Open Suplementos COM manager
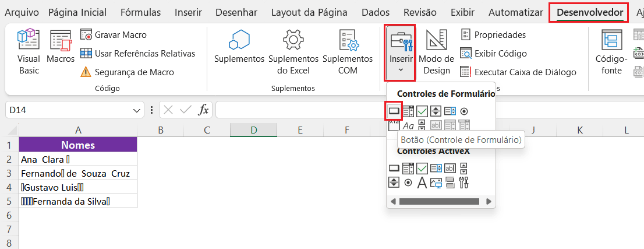The width and height of the screenshot is (644, 249). tap(347, 52)
